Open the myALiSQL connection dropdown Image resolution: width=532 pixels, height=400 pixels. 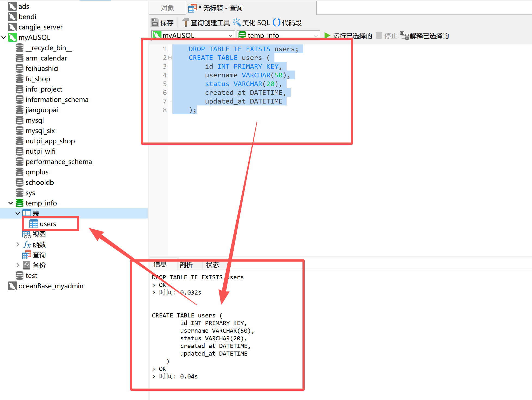click(x=230, y=35)
